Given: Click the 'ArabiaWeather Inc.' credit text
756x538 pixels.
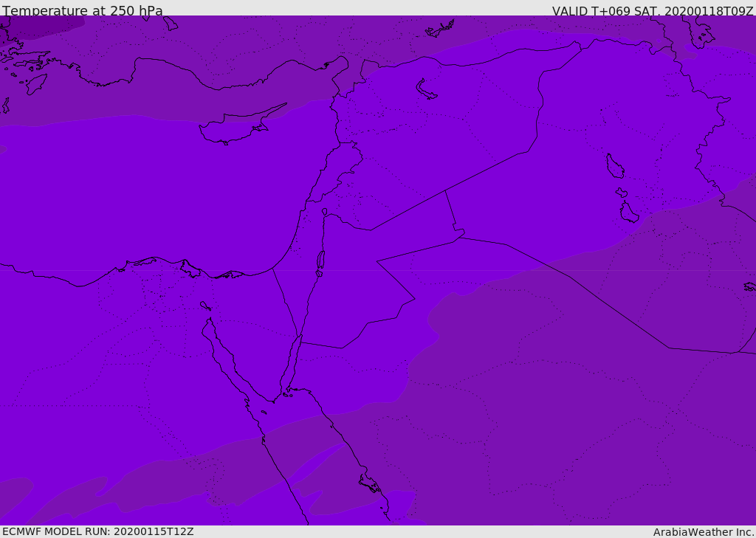Looking at the screenshot, I should point(704,532).
